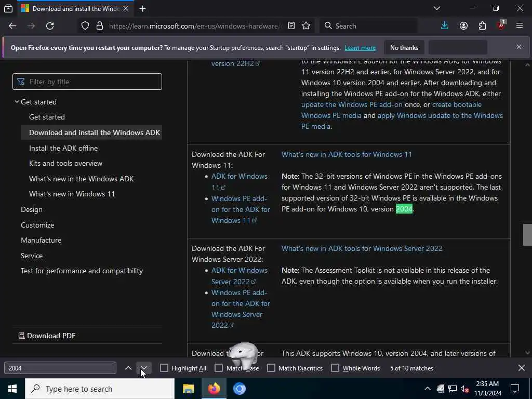532x399 pixels.
Task: Open What's new in ADK tools for Server 2022
Action: [x=362, y=248]
